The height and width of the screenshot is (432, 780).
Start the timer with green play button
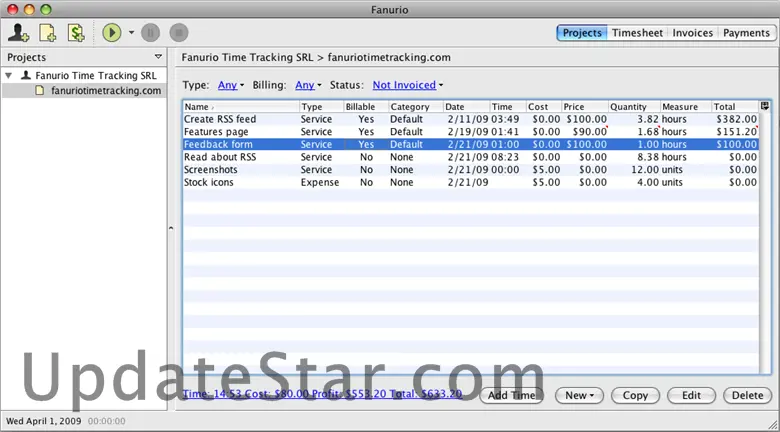[112, 32]
